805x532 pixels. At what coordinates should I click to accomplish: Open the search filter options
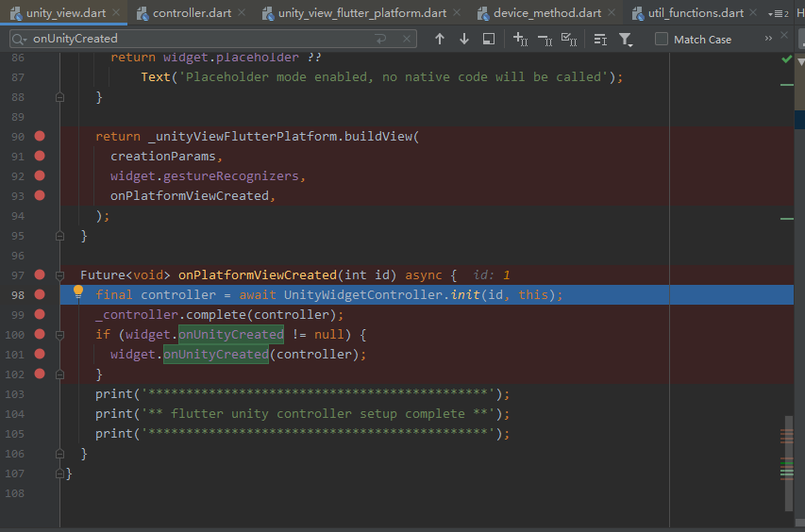click(626, 40)
